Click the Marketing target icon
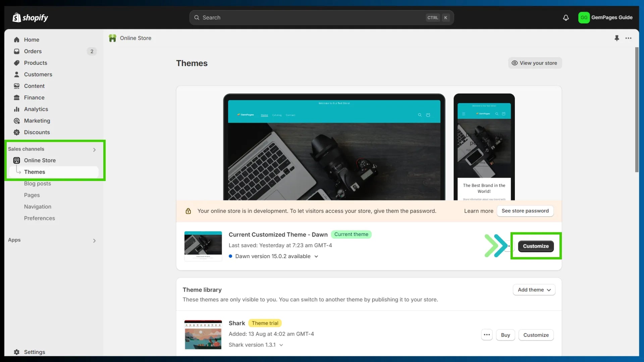 (x=16, y=121)
